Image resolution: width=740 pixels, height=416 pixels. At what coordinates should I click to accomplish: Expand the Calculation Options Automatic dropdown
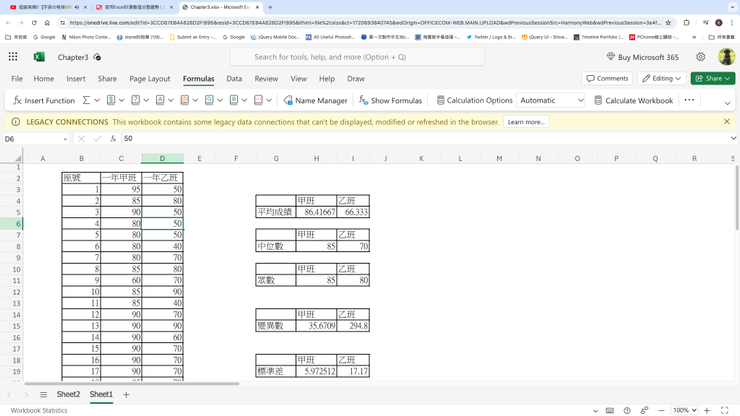[x=551, y=100]
